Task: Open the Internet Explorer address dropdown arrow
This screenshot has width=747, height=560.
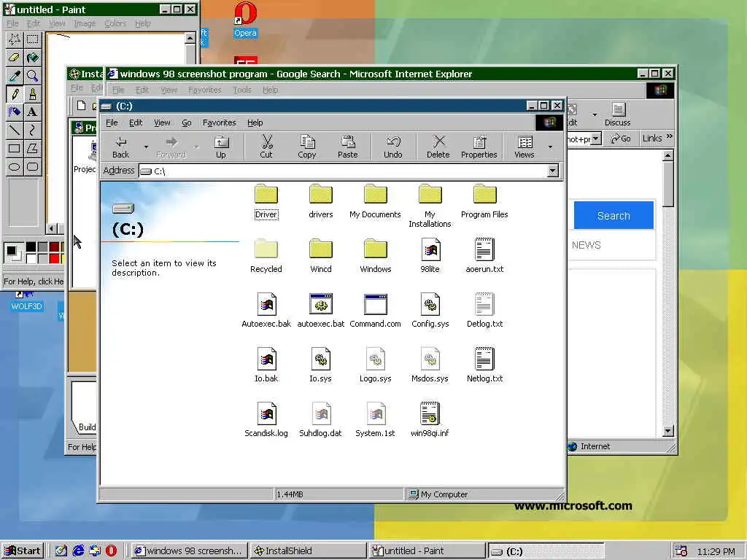Action: pyautogui.click(x=595, y=139)
